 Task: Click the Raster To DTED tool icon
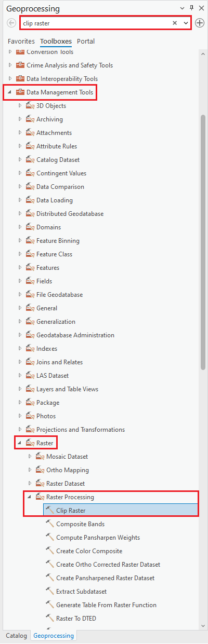click(50, 619)
